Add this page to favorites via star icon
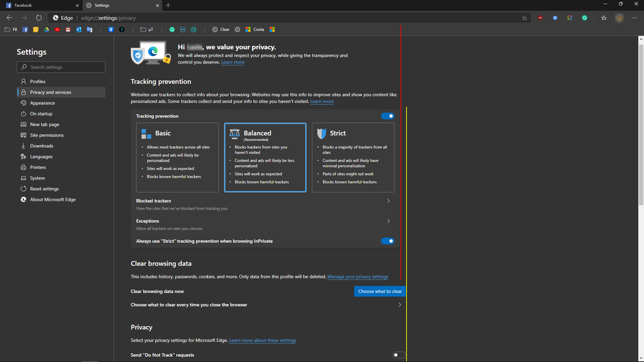The width and height of the screenshot is (644, 362). click(x=525, y=18)
